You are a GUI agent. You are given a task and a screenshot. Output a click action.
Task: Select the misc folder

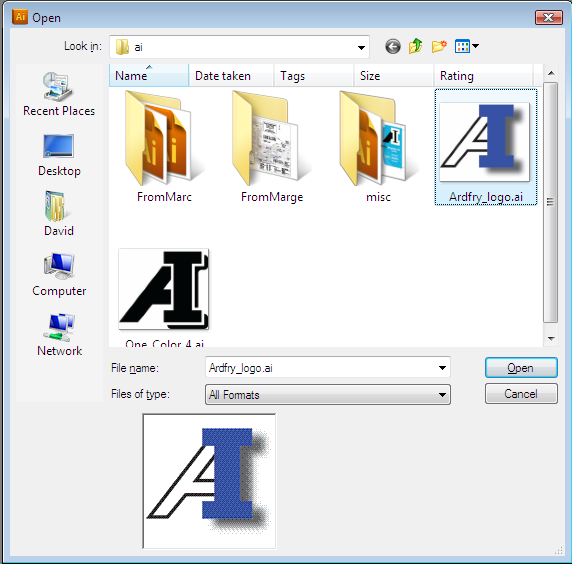378,147
